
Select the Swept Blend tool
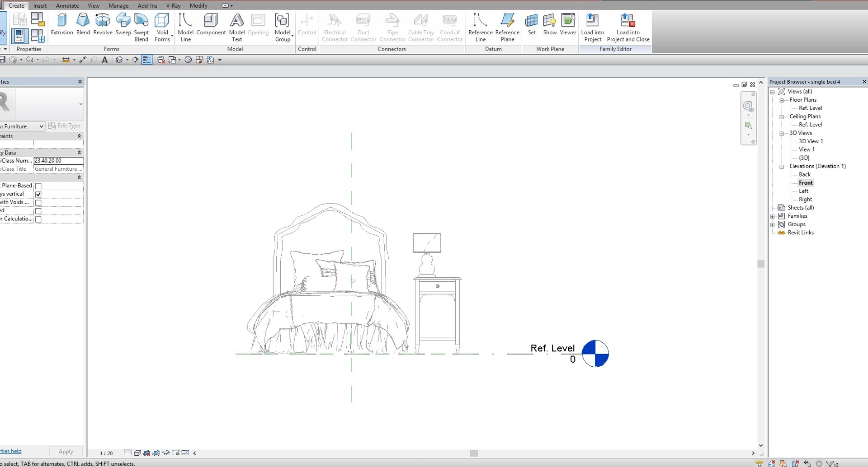tap(141, 28)
